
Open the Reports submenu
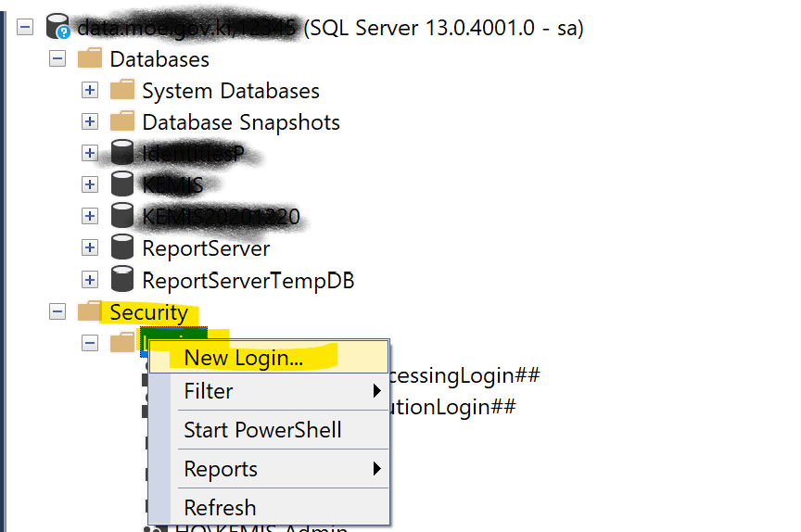(x=219, y=469)
